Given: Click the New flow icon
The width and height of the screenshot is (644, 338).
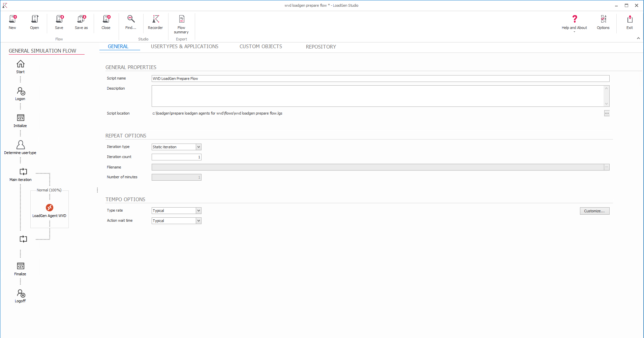Looking at the screenshot, I should [12, 19].
